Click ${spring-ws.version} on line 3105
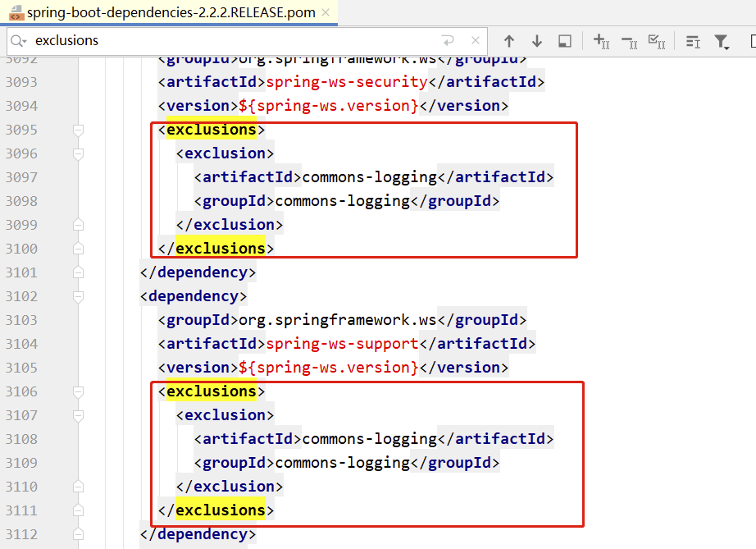Viewport: 756px width, 549px height. pos(328,368)
